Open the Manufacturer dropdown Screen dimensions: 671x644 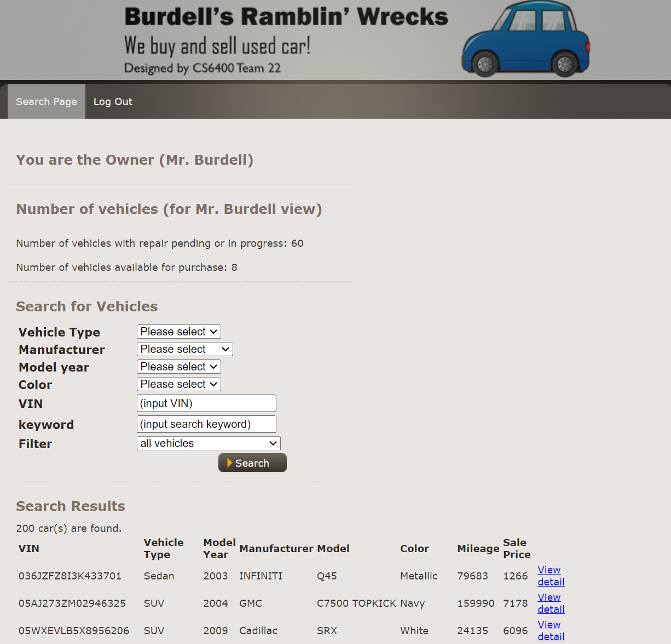pos(185,349)
